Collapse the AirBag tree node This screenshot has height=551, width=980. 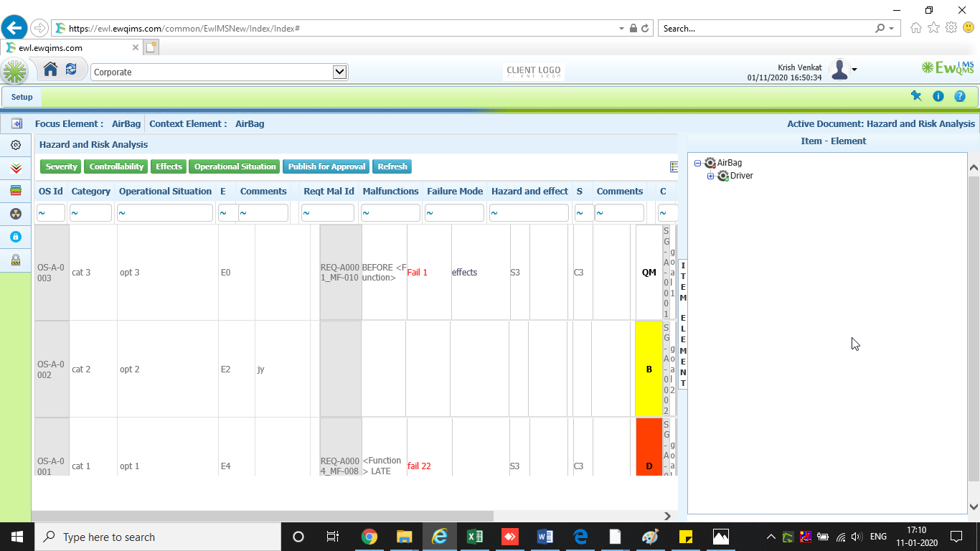697,164
